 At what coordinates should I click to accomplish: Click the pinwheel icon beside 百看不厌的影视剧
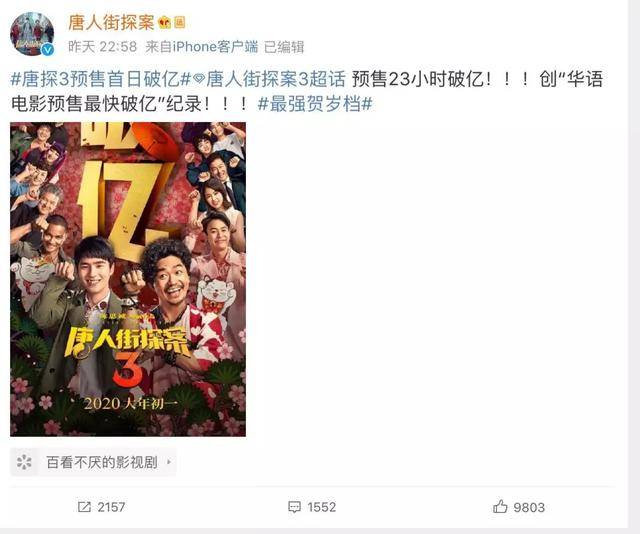pyautogui.click(x=24, y=462)
